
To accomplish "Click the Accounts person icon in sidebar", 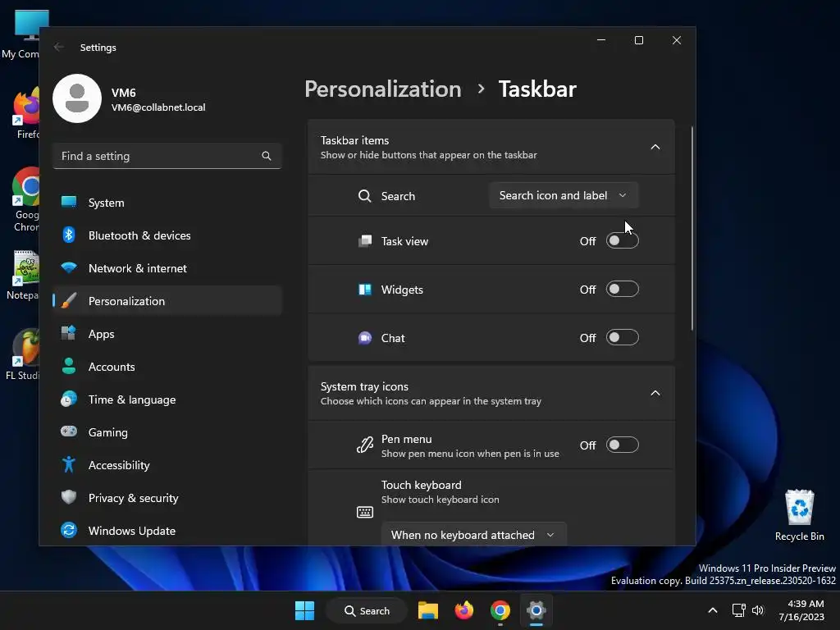I will click(69, 366).
